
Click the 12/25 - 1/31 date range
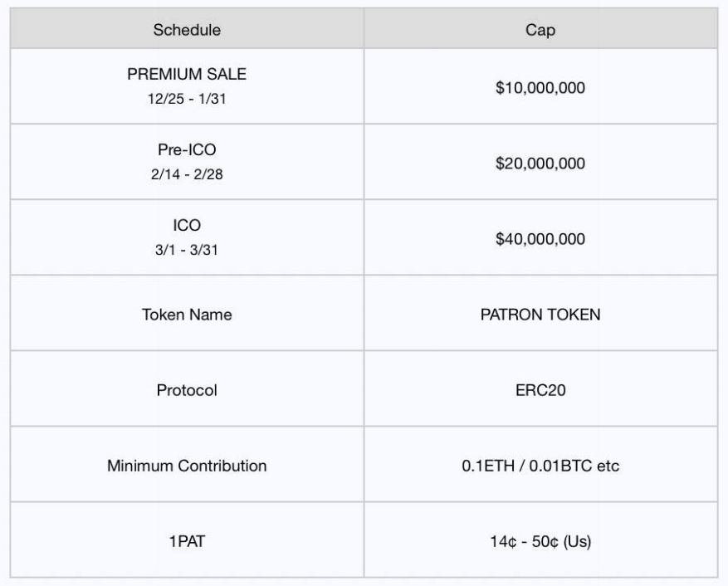187,99
